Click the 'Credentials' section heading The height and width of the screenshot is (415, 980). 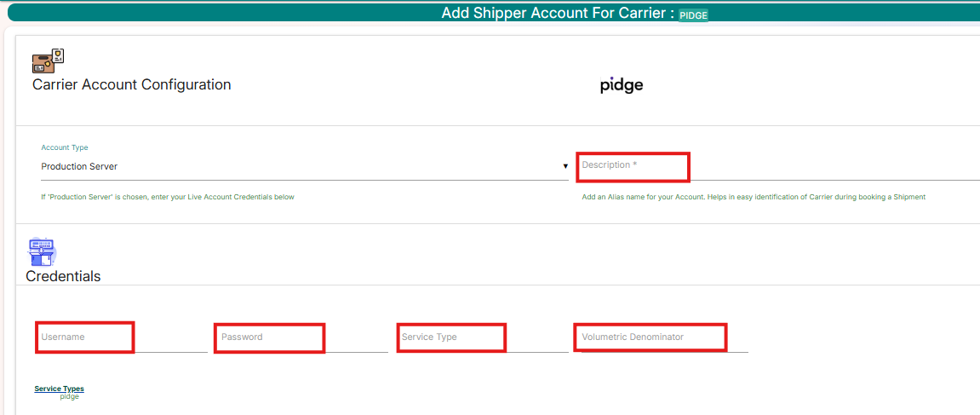coord(63,276)
